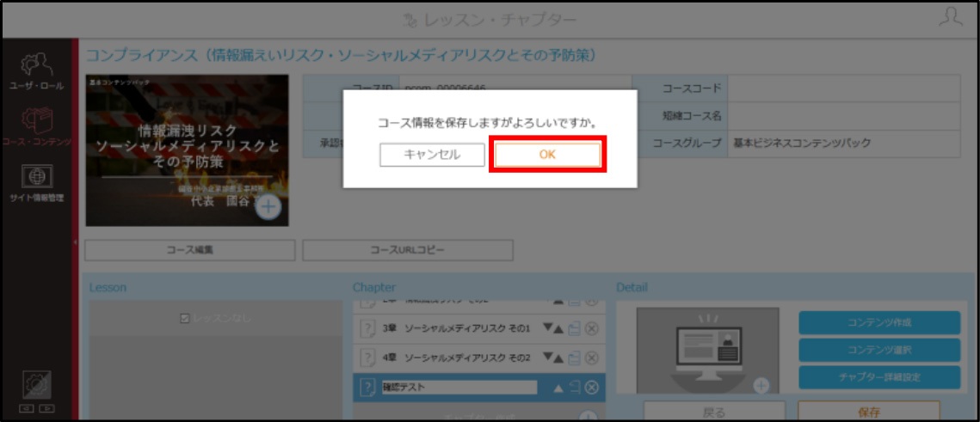Copy the 4章 chapter via copy icon
Viewport: 980px width, 422px height.
pos(575,358)
